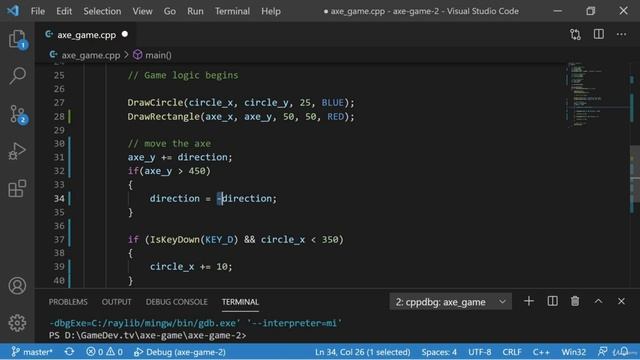Screen dimensions: 640x360
Task: Open the Manage gear settings icon
Action: 17,323
